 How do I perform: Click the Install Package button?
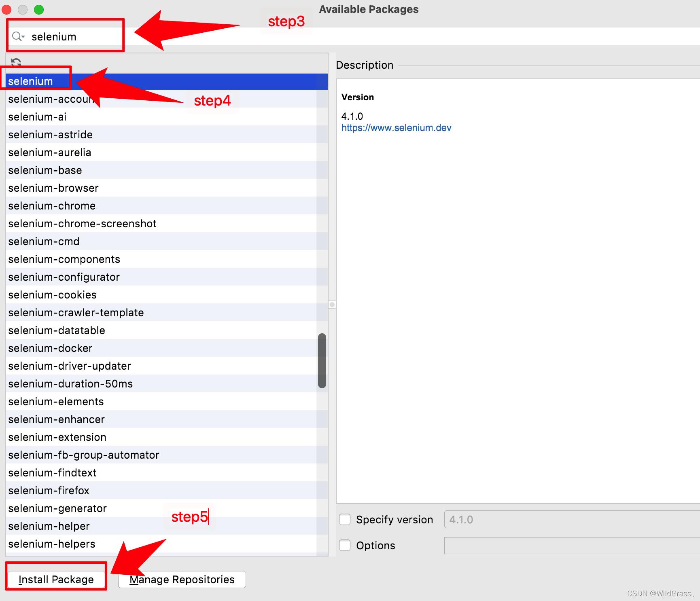(56, 580)
